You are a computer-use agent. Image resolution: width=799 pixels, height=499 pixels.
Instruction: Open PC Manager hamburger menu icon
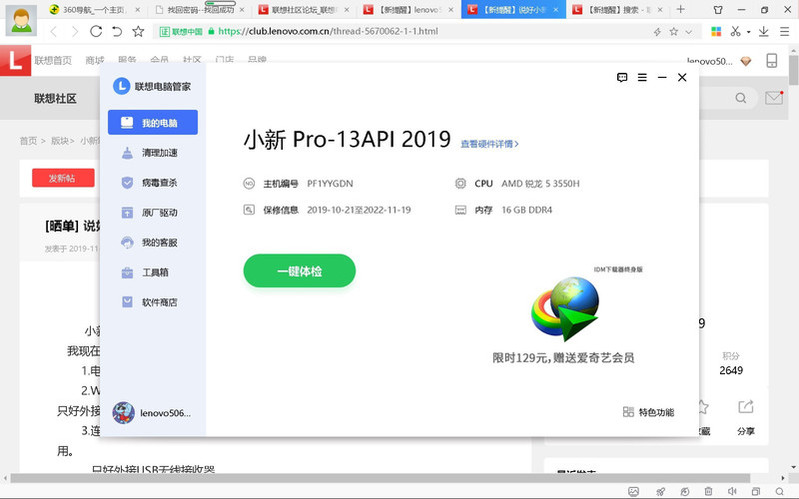642,77
